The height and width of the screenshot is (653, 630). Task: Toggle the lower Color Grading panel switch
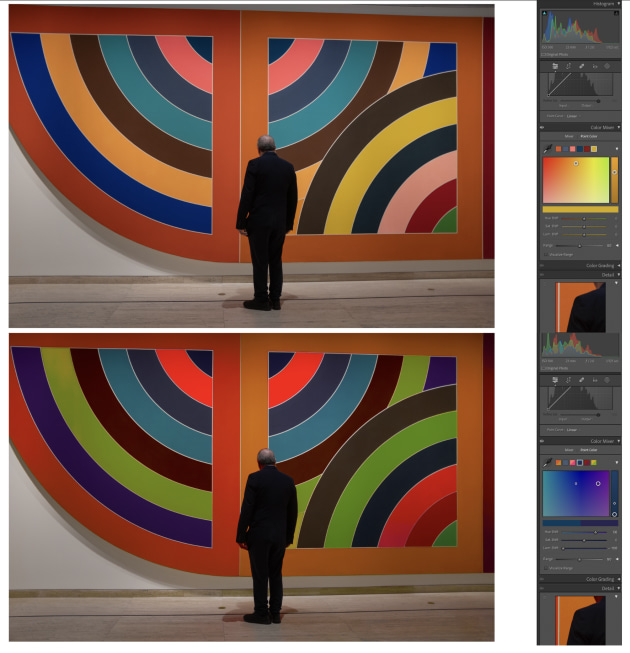coord(542,579)
